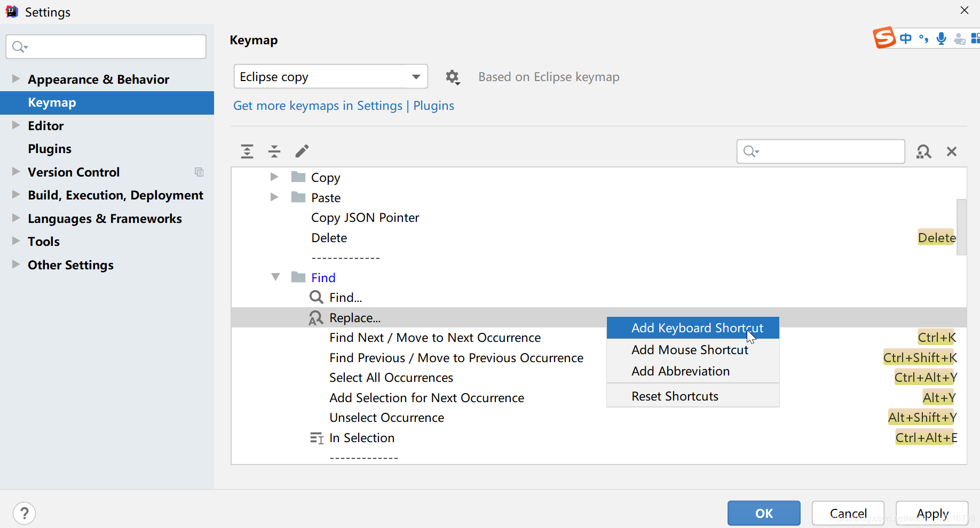980x528 pixels.
Task: Expand the Copy folder in tree
Action: tap(274, 177)
